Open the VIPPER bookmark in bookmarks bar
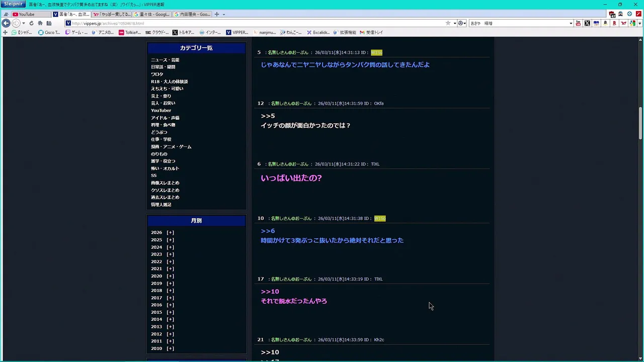644x362 pixels. [x=237, y=32]
